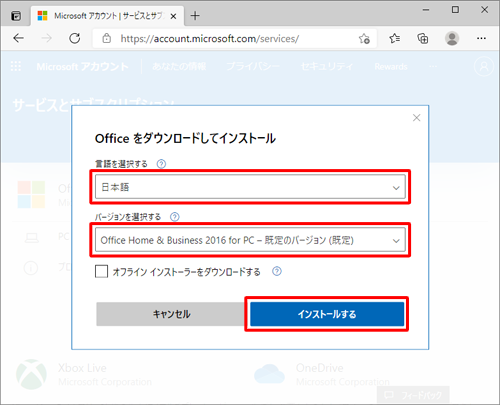Open the tab actions menu icon
The image size is (500, 405).
point(16,16)
